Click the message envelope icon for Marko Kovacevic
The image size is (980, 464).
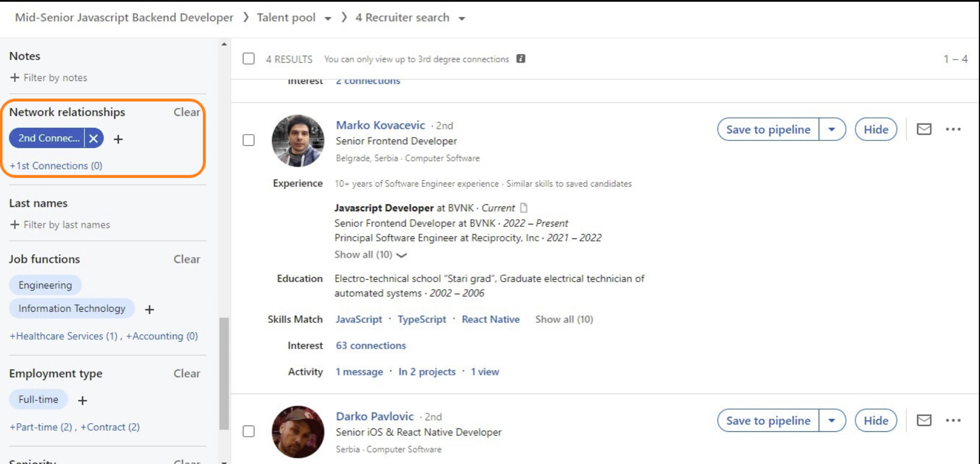tap(924, 129)
